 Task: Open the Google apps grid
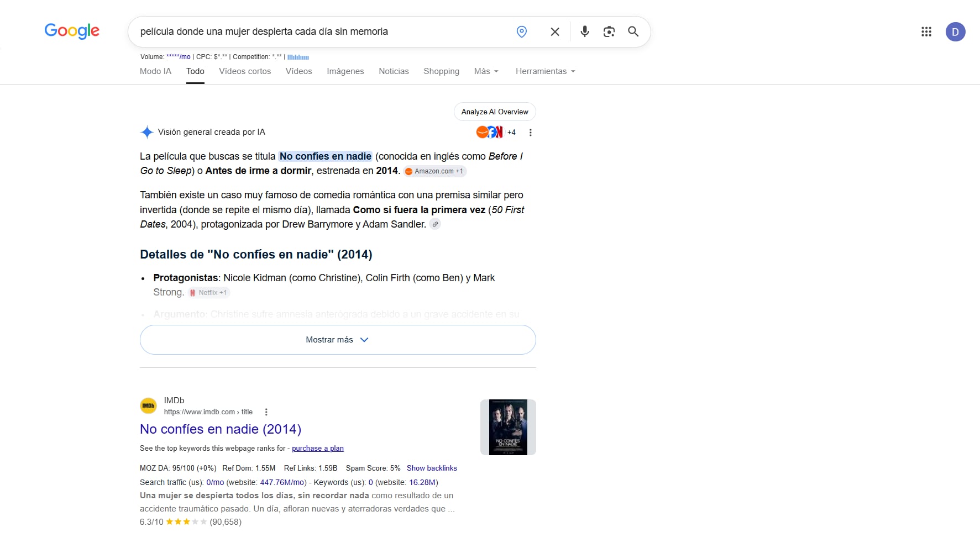point(926,31)
